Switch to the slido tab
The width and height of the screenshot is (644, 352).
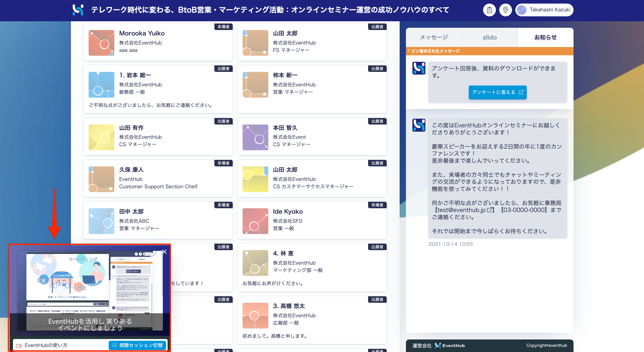pyautogui.click(x=490, y=37)
